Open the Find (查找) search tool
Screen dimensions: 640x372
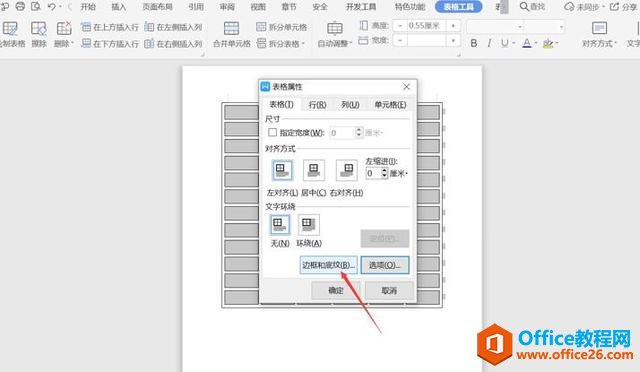point(532,7)
